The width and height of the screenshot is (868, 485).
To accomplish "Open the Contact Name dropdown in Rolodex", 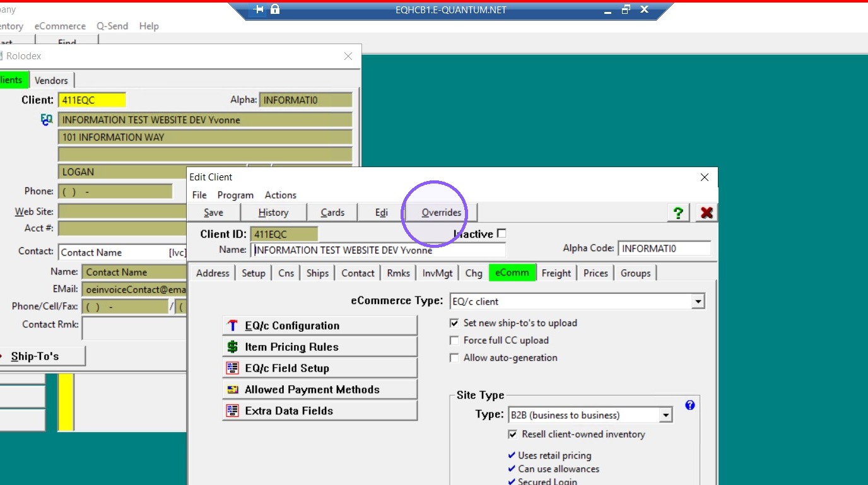I will pyautogui.click(x=122, y=252).
